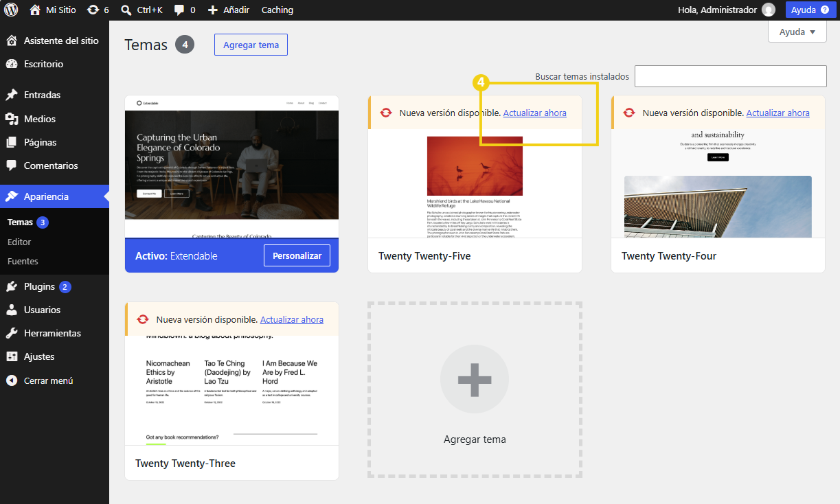Screen dimensions: 840x504
Task: Open the Fuentes submenu item
Action: pyautogui.click(x=23, y=261)
